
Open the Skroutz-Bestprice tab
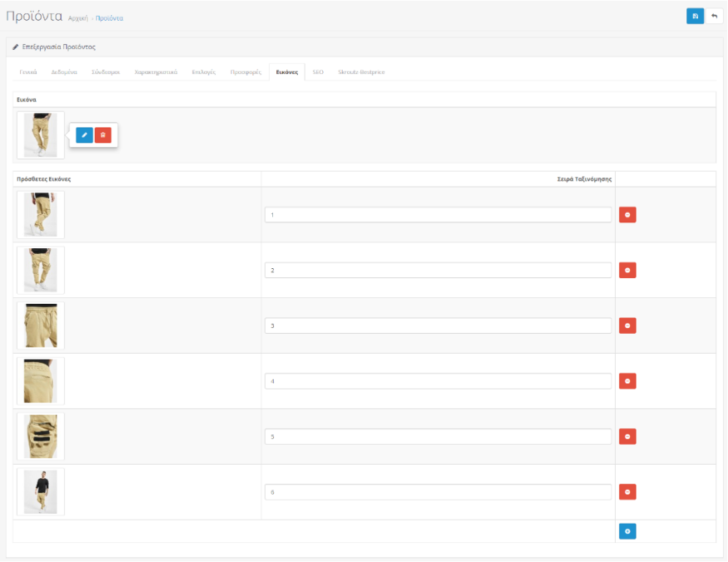point(361,72)
